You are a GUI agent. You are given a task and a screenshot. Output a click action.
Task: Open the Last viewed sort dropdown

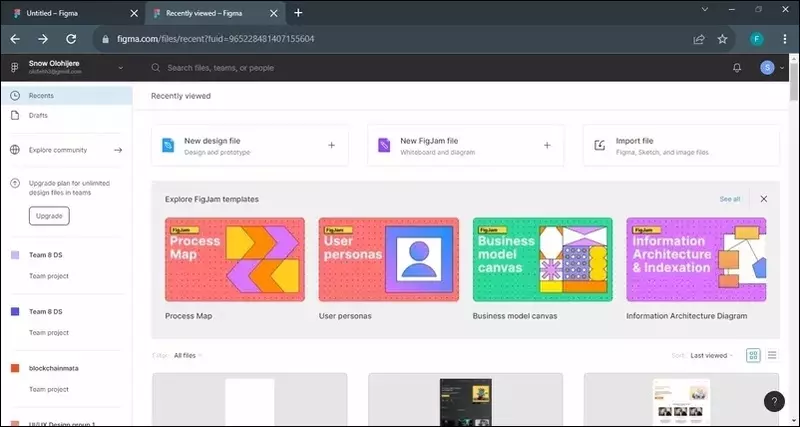(712, 356)
